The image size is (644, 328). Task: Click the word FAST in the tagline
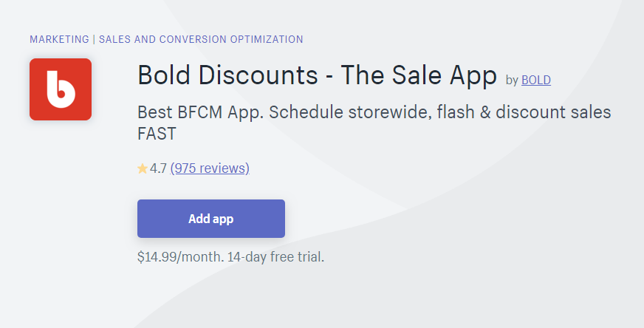(157, 134)
